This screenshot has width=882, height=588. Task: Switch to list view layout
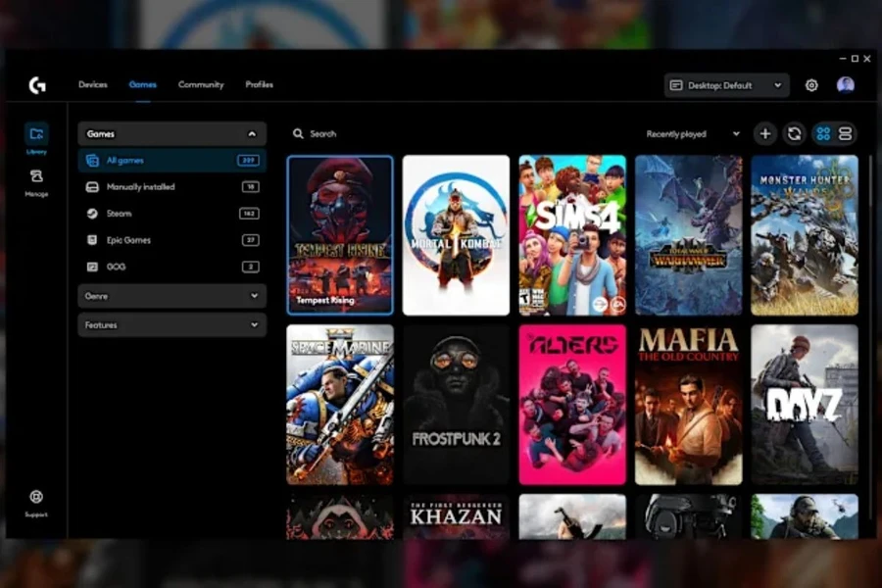[x=845, y=134]
